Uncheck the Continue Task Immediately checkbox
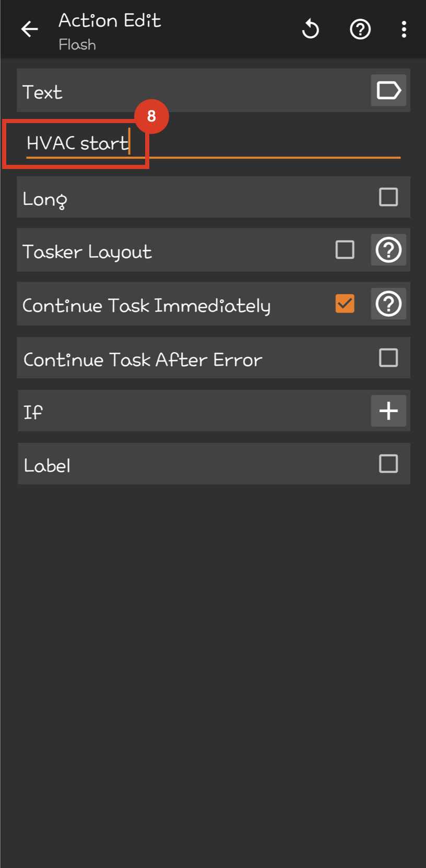The width and height of the screenshot is (426, 868). coord(345,304)
